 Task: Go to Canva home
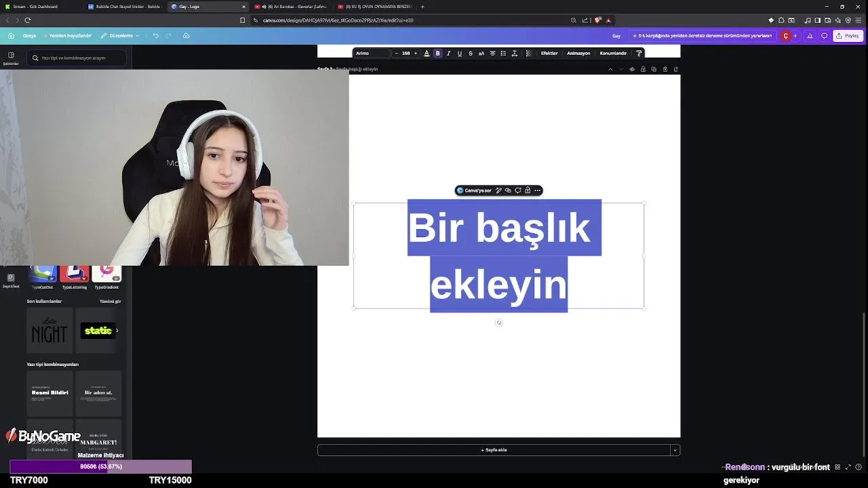pyautogui.click(x=11, y=36)
